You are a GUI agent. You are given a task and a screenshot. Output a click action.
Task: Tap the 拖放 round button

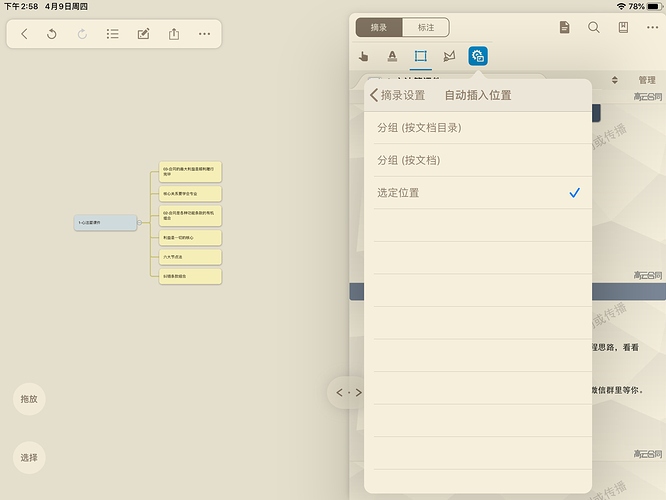point(29,399)
